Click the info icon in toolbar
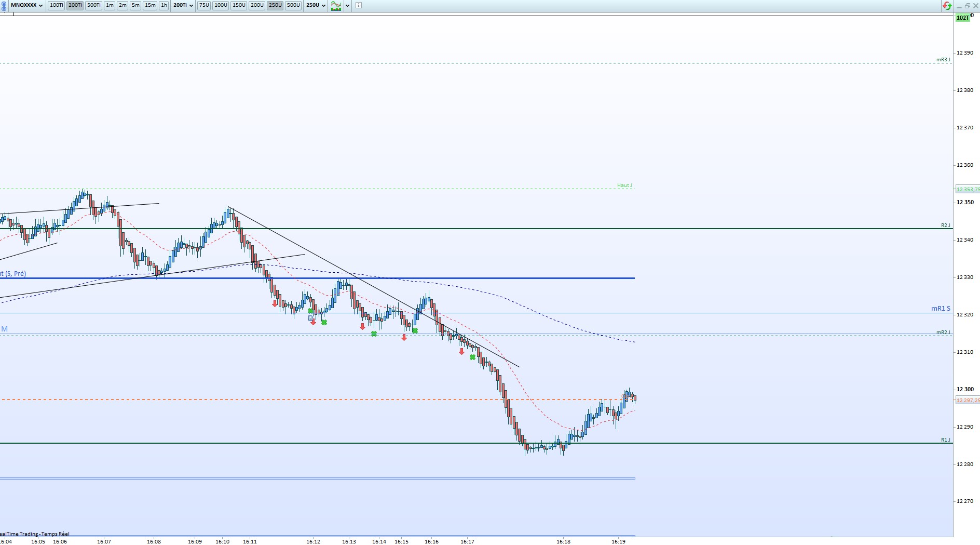 [x=358, y=5]
